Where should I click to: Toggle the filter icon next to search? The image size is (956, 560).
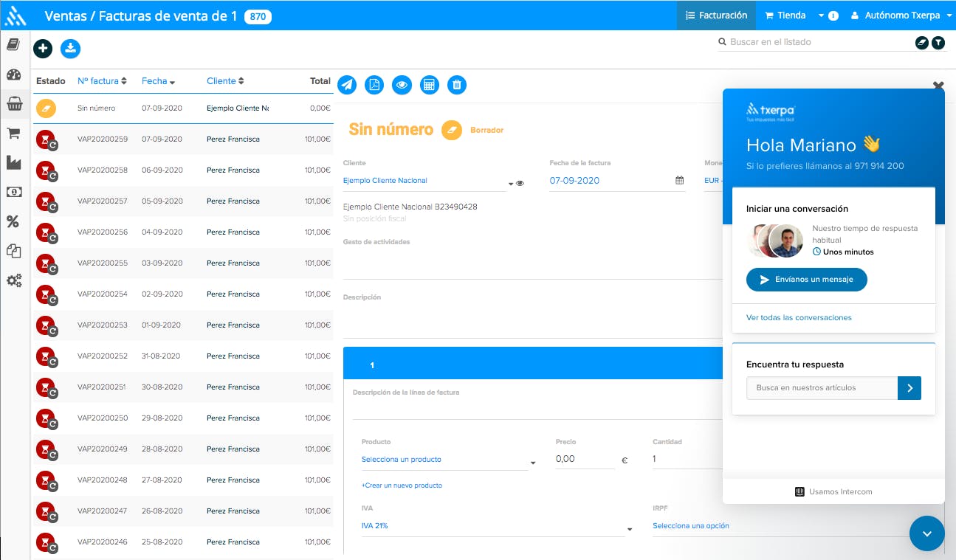(x=938, y=43)
